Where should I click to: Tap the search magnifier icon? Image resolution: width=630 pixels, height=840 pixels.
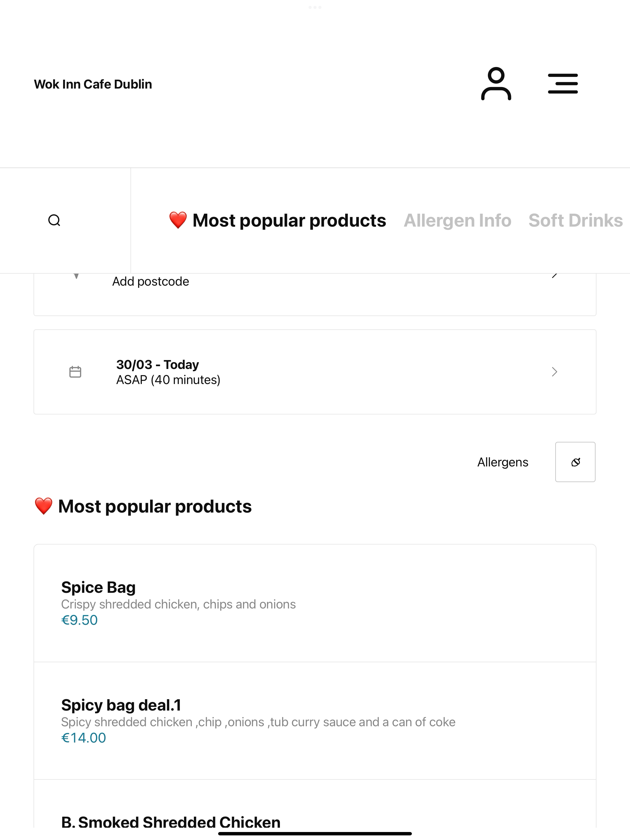click(x=54, y=220)
